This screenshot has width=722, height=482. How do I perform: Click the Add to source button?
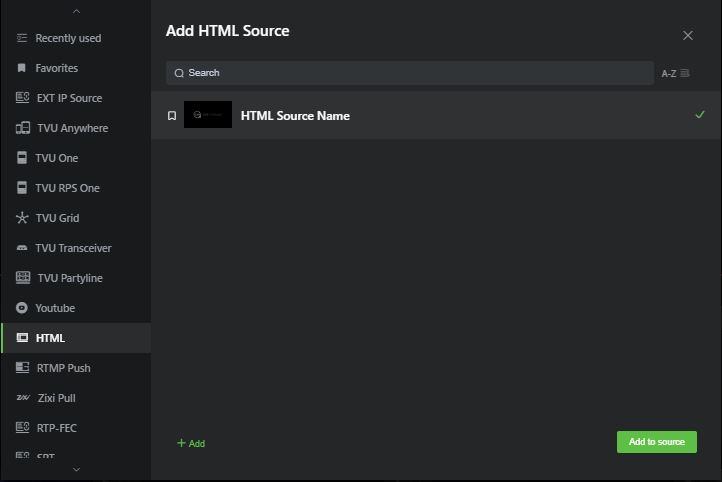[657, 442]
